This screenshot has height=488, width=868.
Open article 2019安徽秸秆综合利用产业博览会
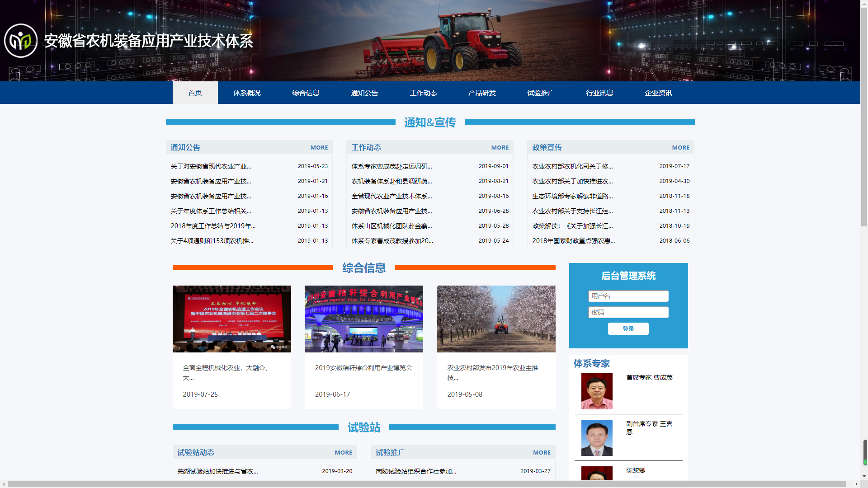click(364, 368)
